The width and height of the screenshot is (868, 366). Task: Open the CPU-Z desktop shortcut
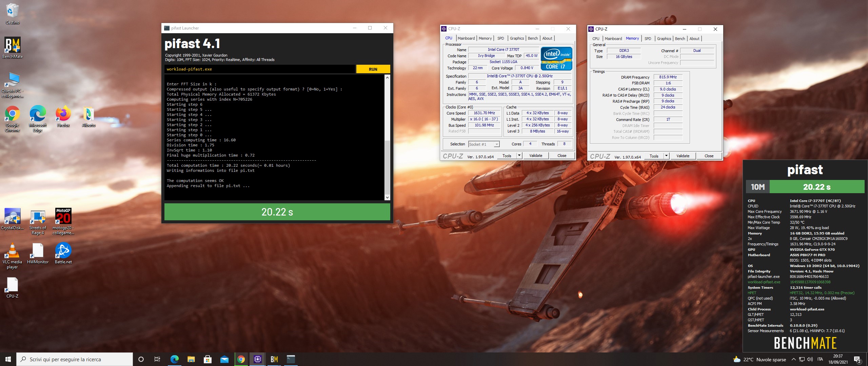pos(13,287)
